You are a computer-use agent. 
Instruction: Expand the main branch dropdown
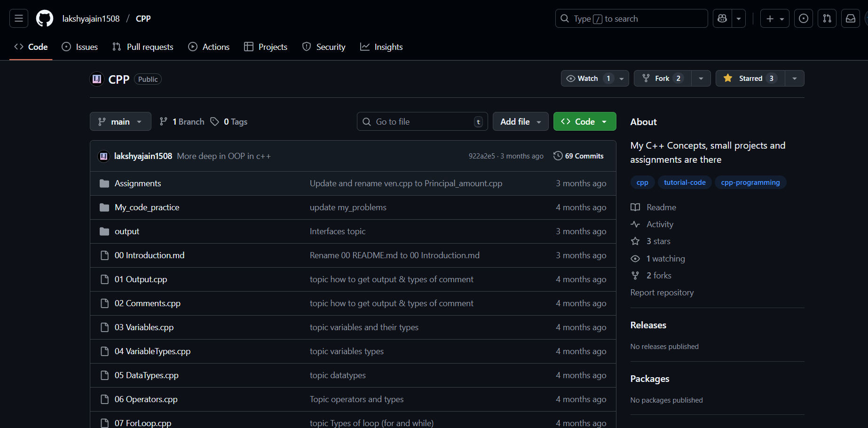tap(120, 122)
